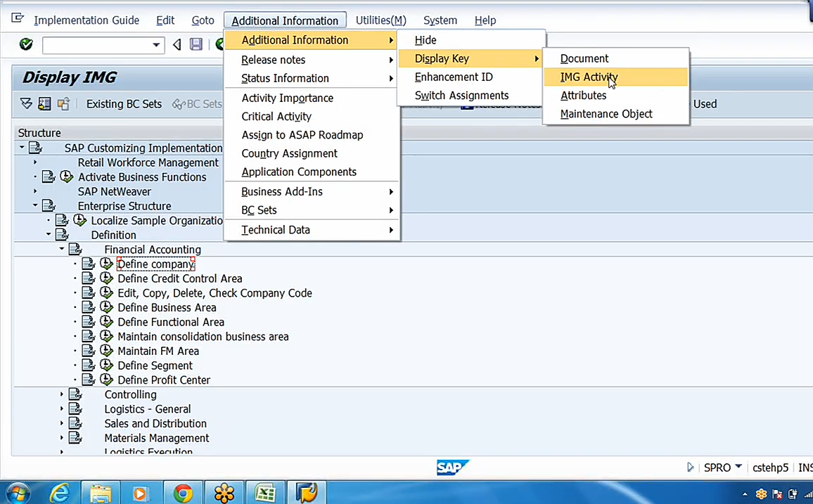Choose Switch Assignments menu entry
This screenshot has height=504, width=813.
470,96
